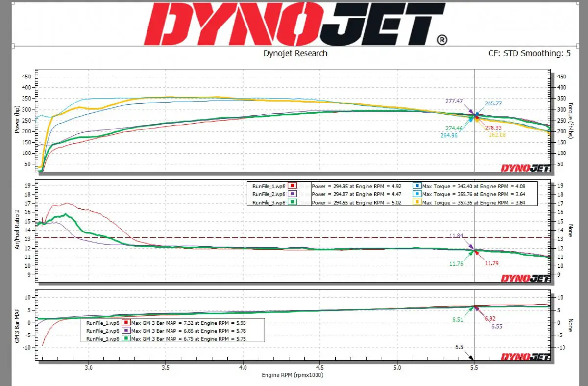Click the purple swatch for Max MAP 6.86

tap(126, 331)
